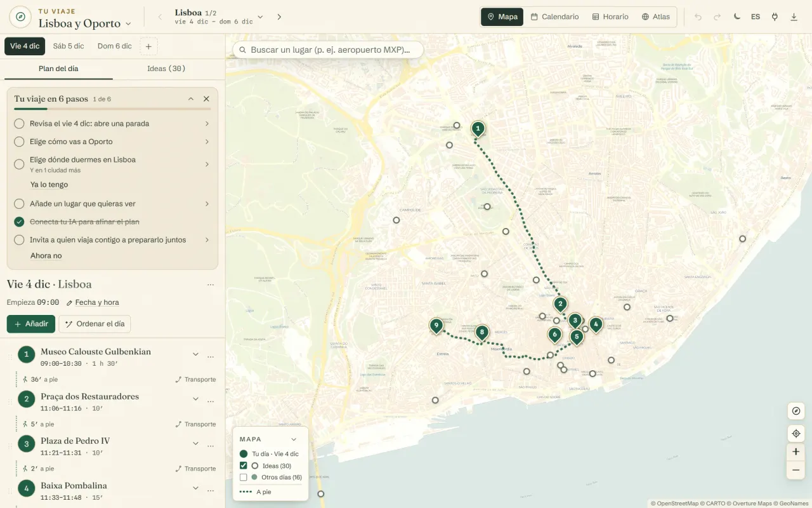Go to next city with right arrow

click(x=279, y=17)
